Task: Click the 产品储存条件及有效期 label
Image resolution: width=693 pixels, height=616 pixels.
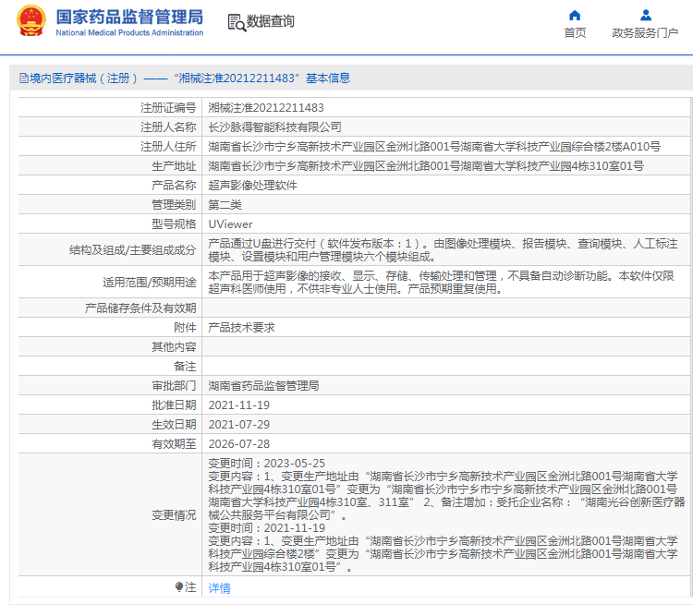Action: pos(140,308)
